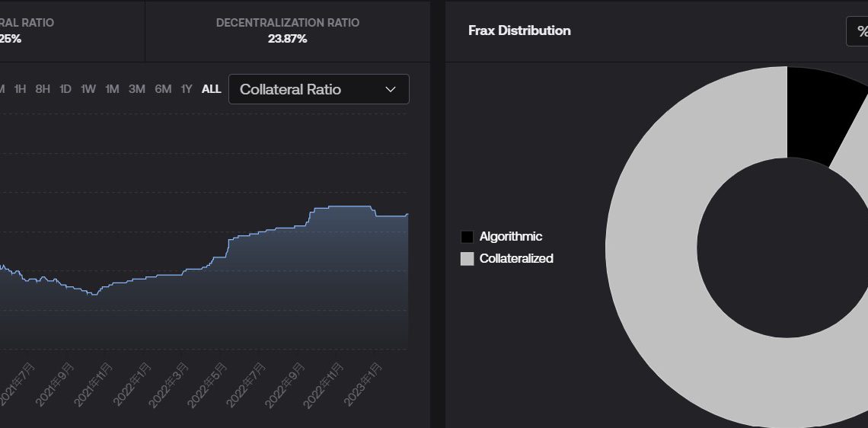
Task: Click the Frax Distribution panel title
Action: click(519, 30)
